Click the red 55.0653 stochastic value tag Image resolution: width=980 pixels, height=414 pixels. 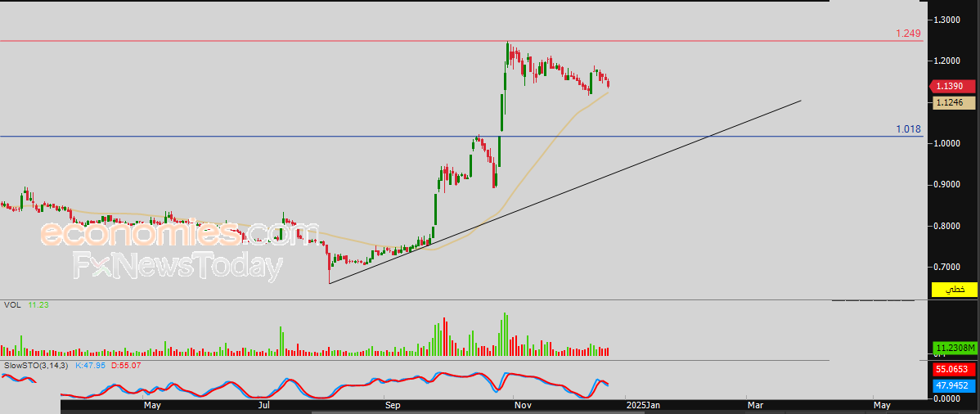(955, 370)
